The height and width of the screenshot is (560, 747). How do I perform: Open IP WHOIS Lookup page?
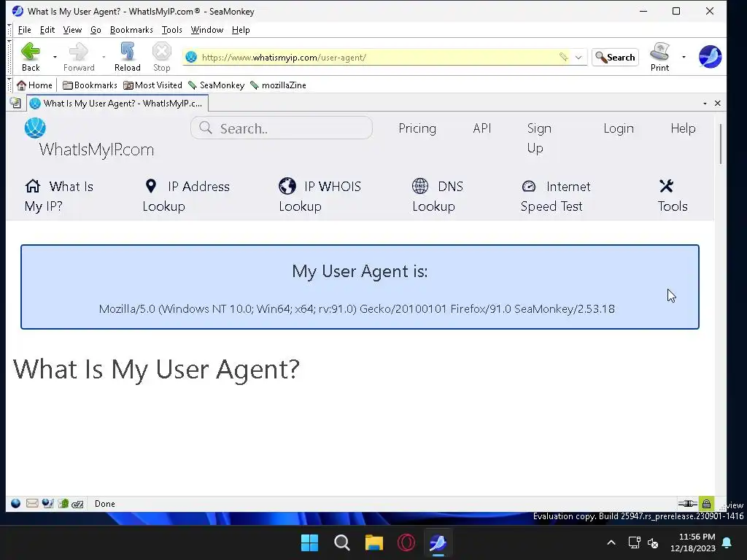click(x=320, y=196)
